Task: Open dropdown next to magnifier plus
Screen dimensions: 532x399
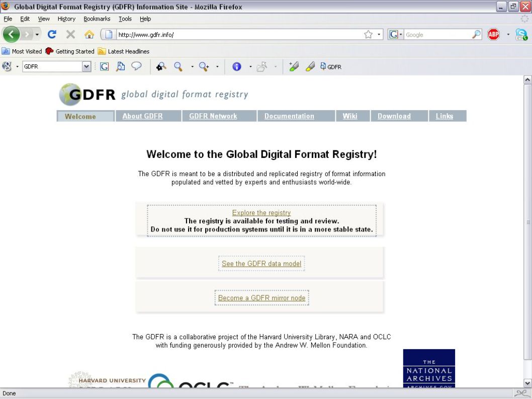Action: 217,66
